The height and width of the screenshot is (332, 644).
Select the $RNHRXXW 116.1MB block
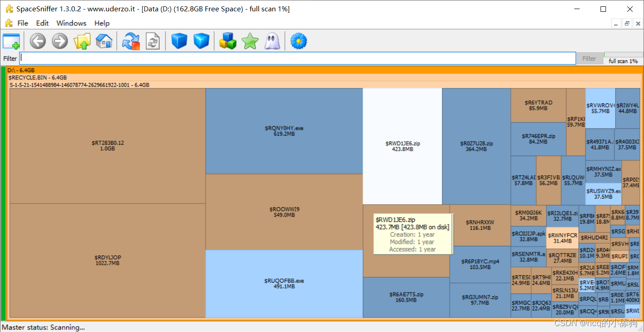point(480,225)
